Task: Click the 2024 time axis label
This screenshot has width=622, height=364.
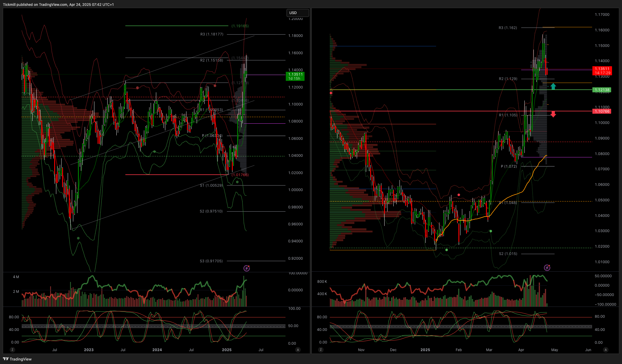Action: [x=157, y=350]
